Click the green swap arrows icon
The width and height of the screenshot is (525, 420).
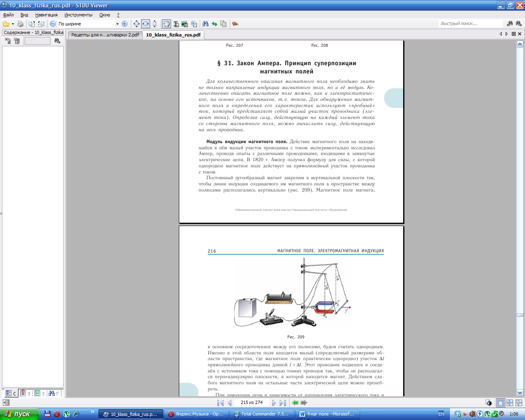(214, 24)
